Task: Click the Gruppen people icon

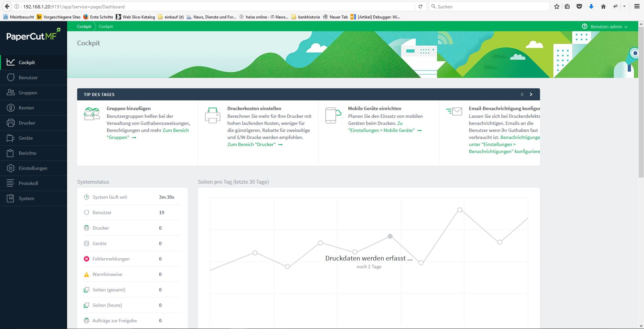Action: (x=11, y=93)
